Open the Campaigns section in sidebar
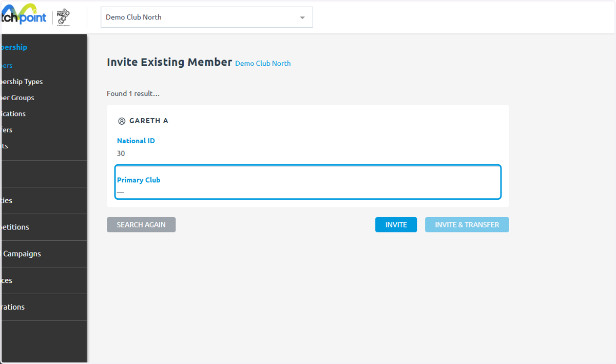 coord(21,254)
